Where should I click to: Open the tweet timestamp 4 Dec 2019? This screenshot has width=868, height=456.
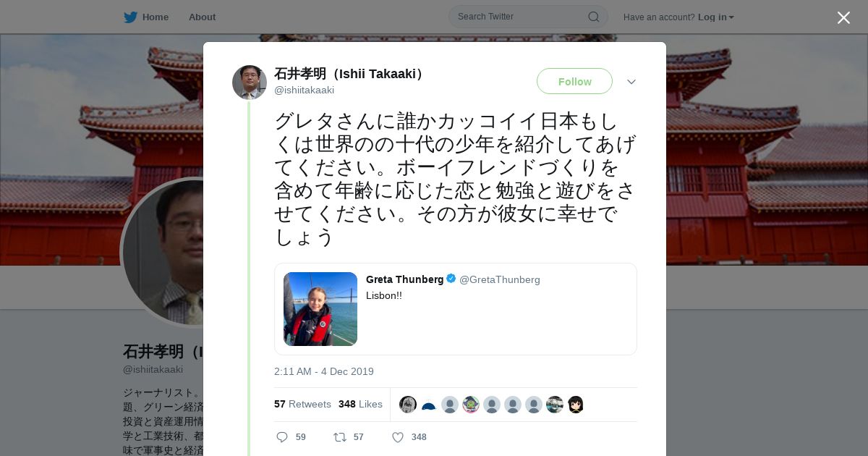point(324,371)
